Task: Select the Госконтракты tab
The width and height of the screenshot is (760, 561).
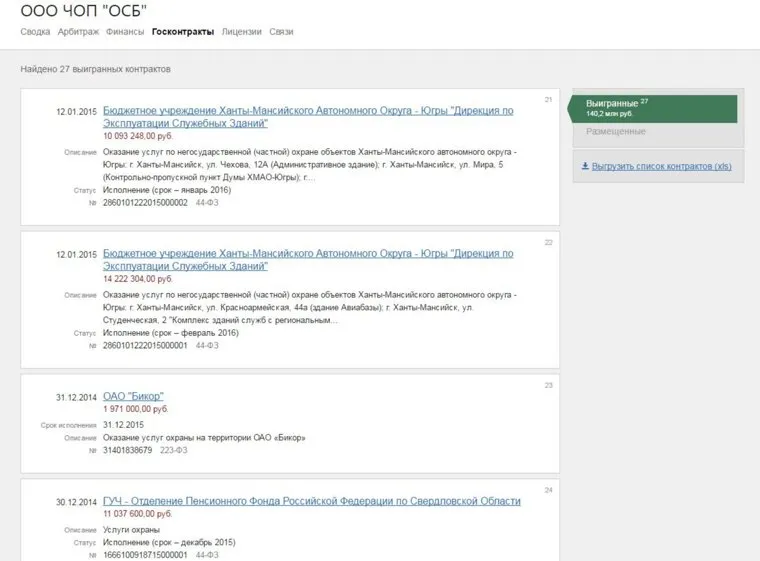Action: pos(183,32)
